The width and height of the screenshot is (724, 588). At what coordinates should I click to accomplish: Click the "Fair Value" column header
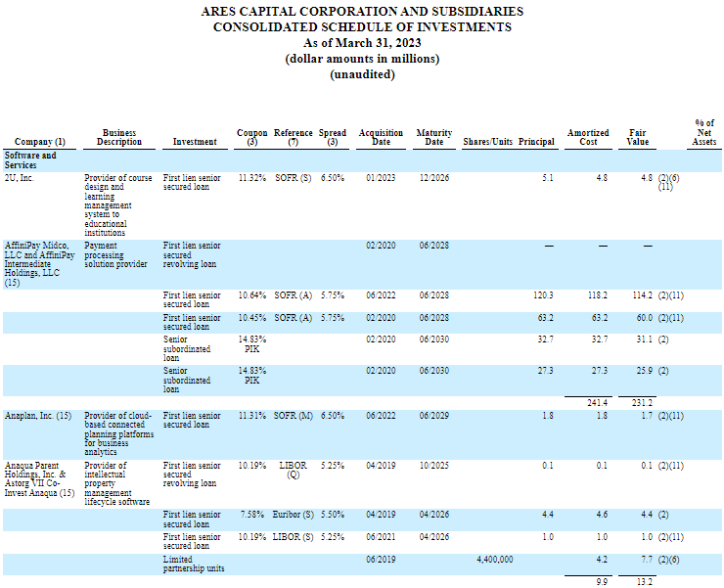pyautogui.click(x=637, y=137)
